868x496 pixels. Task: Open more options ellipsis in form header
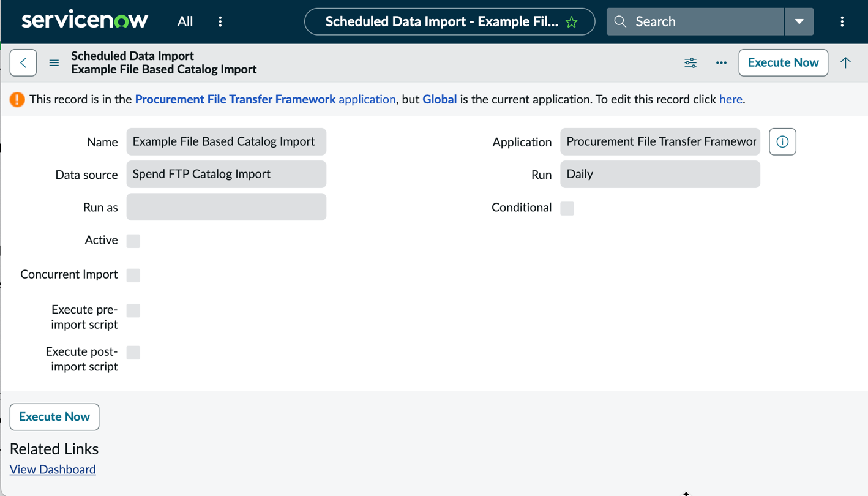[721, 62]
